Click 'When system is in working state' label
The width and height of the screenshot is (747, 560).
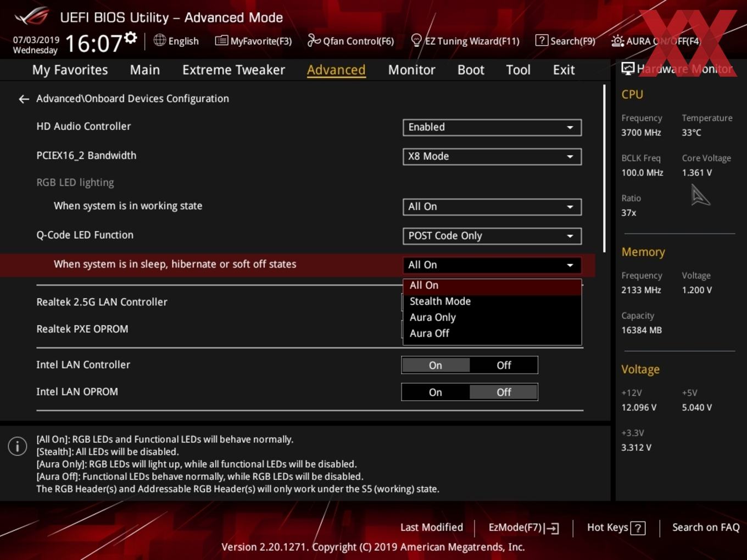click(x=128, y=206)
